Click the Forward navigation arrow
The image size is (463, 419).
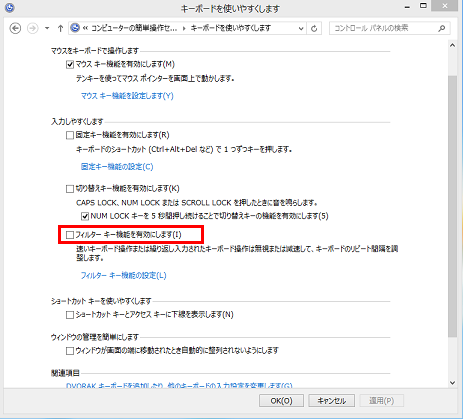point(33,28)
